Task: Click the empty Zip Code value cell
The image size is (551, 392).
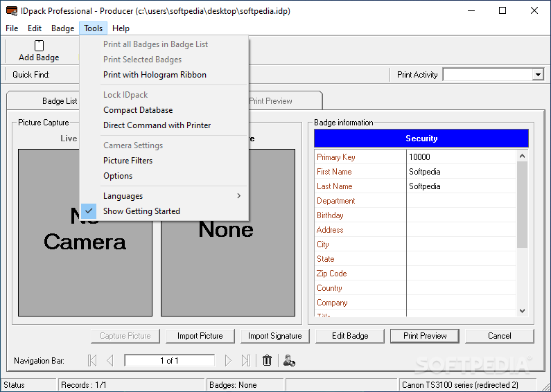Action: coord(461,274)
